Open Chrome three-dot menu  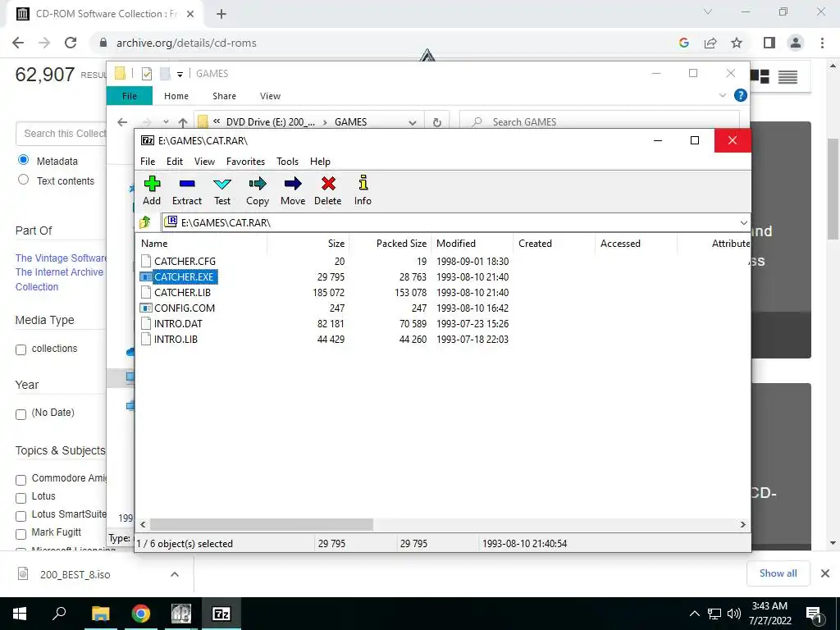822,43
